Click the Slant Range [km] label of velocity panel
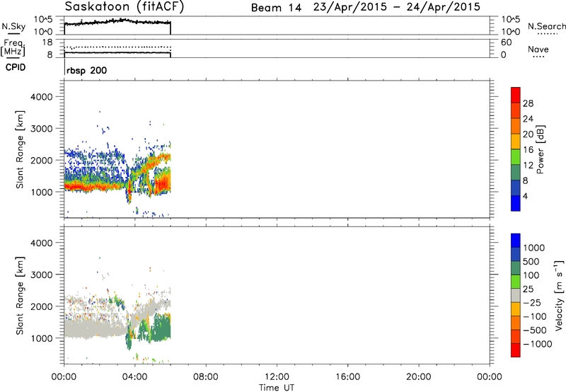 (x=20, y=296)
